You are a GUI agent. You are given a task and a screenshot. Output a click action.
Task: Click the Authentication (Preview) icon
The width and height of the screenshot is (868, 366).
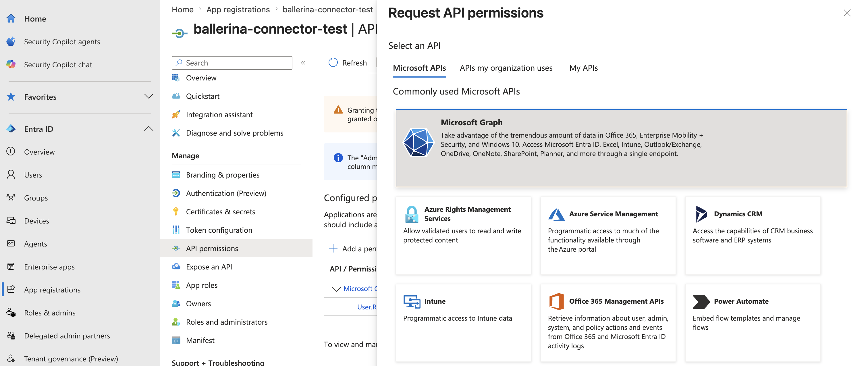click(x=176, y=193)
